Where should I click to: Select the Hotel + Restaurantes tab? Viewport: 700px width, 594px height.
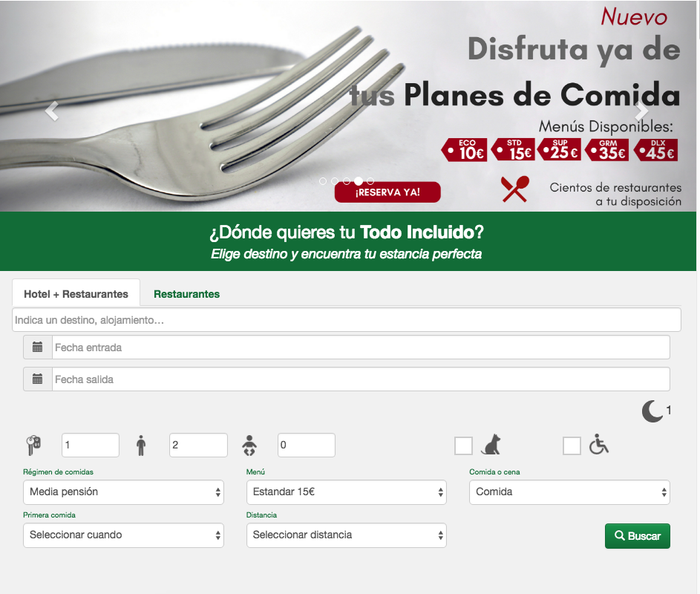tap(76, 293)
